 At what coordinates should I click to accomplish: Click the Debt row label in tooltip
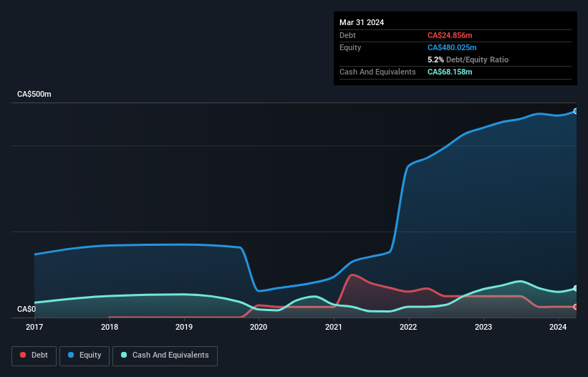tap(347, 35)
